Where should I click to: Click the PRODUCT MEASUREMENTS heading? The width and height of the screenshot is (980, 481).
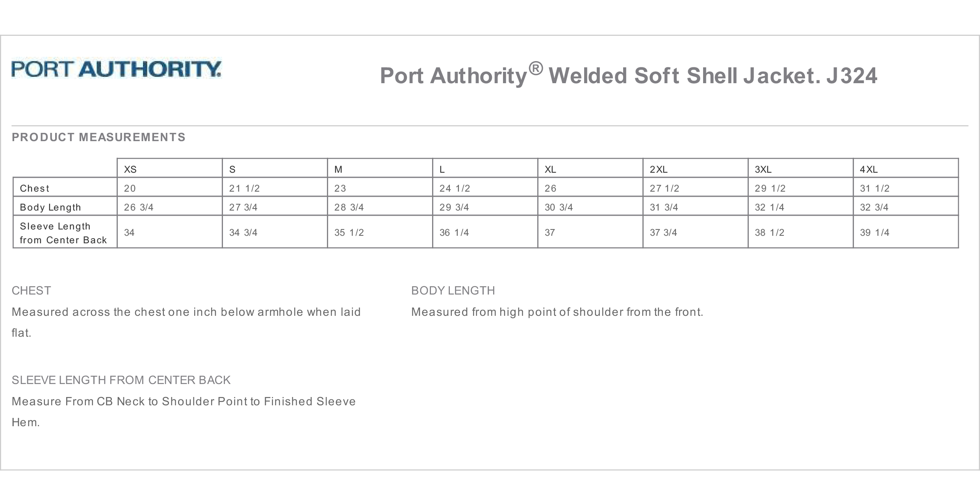pos(98,137)
